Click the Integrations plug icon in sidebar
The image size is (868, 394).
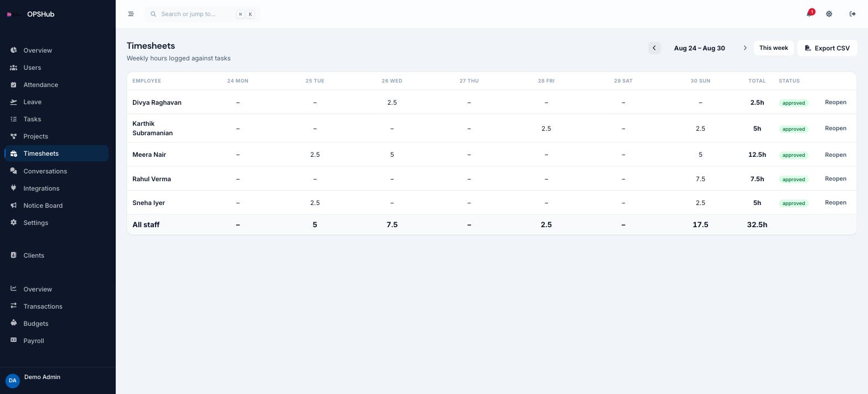pos(13,188)
